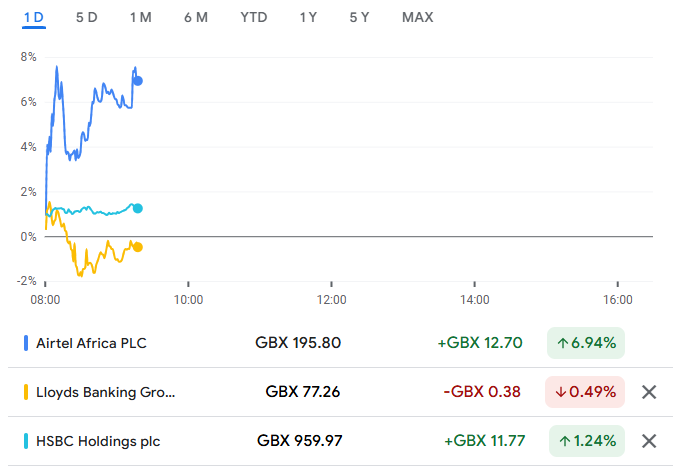The height and width of the screenshot is (470, 675).
Task: Switch to the 5D time range
Action: point(87,18)
